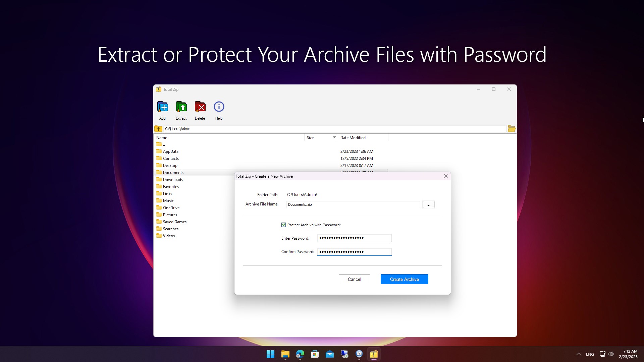Open the ... browse button next to Archive File Name
Image resolution: width=644 pixels, height=362 pixels.
[428, 204]
